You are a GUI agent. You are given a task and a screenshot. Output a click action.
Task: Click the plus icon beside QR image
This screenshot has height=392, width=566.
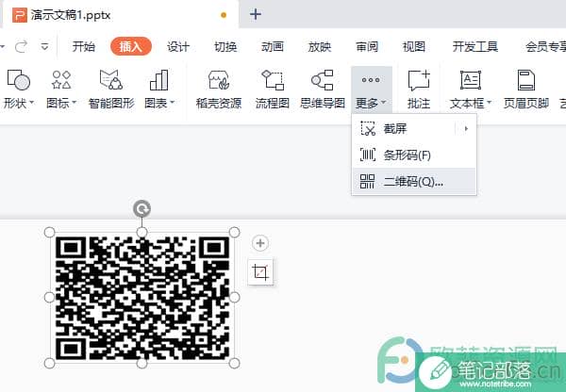[x=260, y=243]
